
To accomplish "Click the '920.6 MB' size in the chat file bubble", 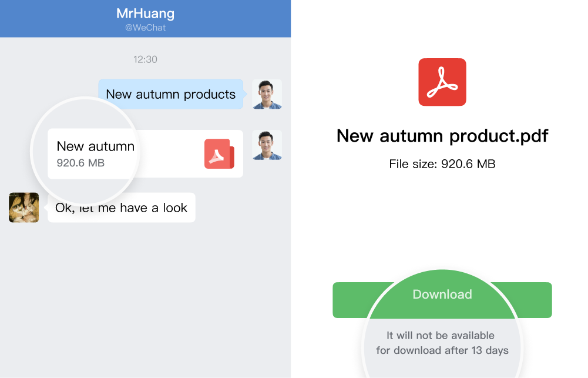I will click(x=80, y=163).
